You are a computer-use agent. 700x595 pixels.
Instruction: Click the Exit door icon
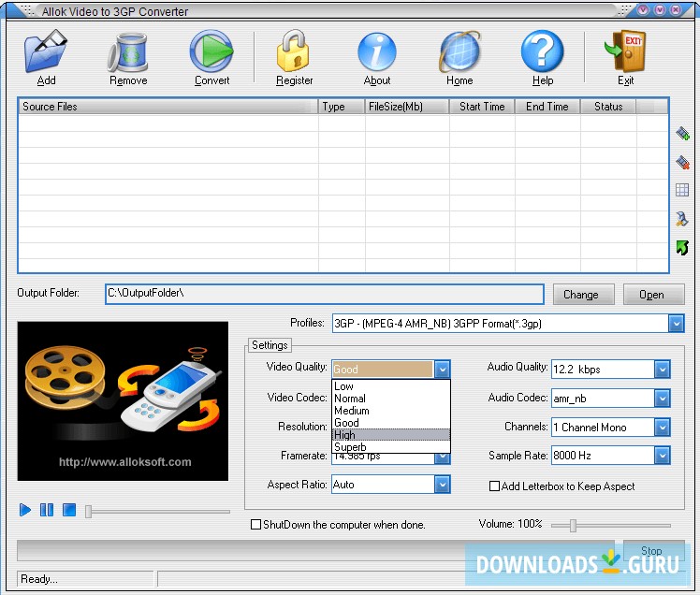point(625,51)
